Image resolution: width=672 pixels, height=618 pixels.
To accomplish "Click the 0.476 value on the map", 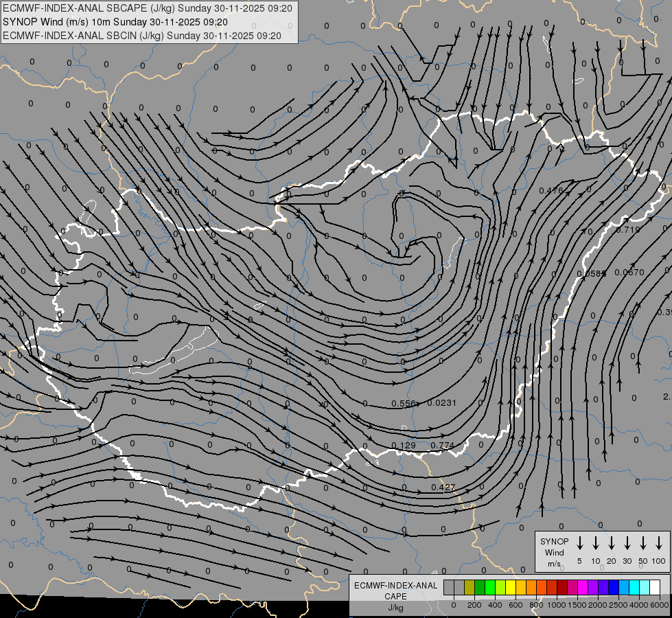I will 551,190.
